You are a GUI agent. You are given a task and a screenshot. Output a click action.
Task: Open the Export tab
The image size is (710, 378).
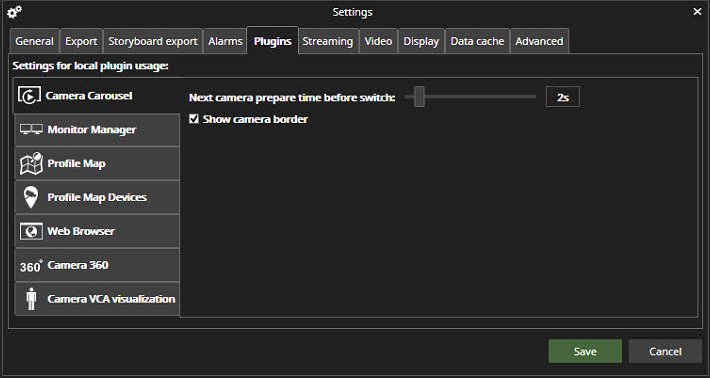(81, 41)
